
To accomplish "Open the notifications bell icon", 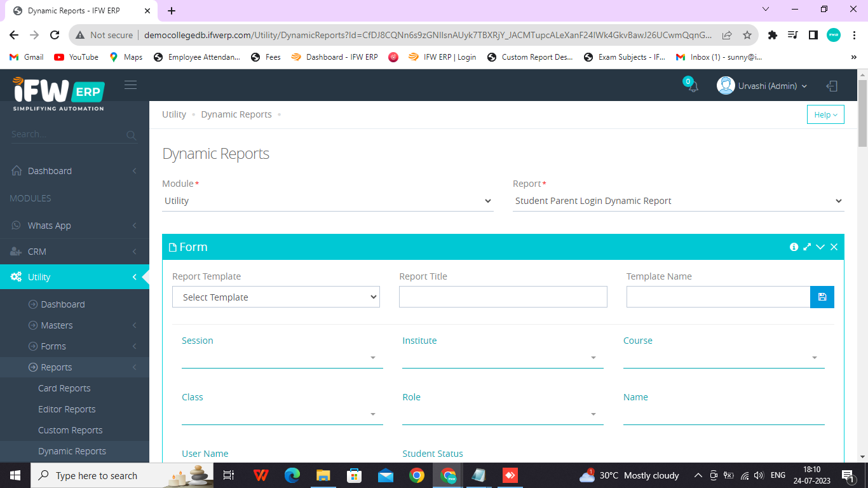I will [693, 86].
